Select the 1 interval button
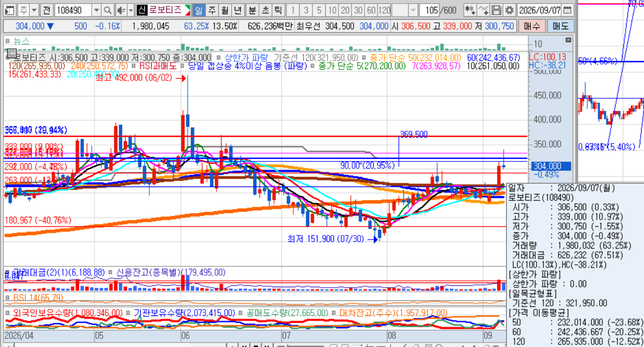The width and height of the screenshot is (644, 347). pyautogui.click(x=293, y=10)
